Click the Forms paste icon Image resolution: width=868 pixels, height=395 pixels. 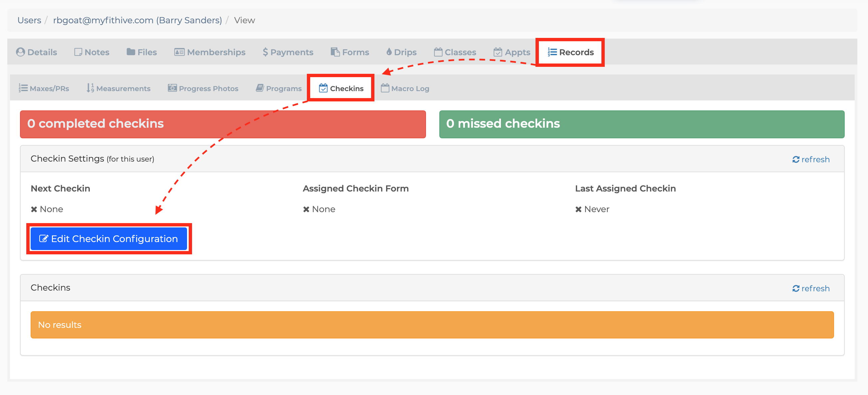tap(335, 52)
